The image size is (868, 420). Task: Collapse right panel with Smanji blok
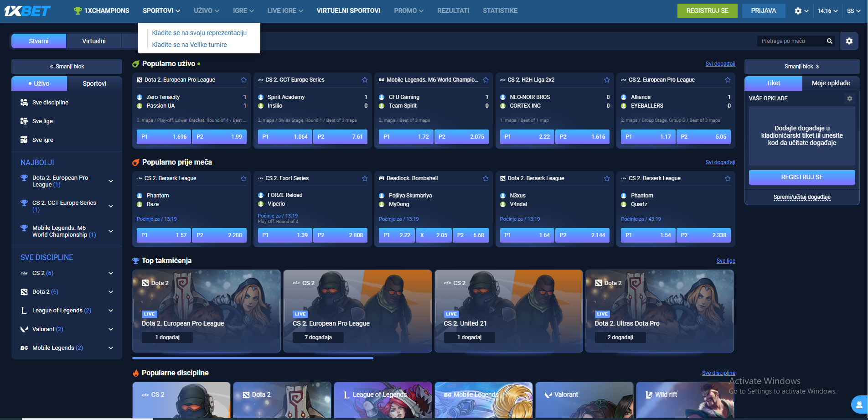[x=802, y=67]
